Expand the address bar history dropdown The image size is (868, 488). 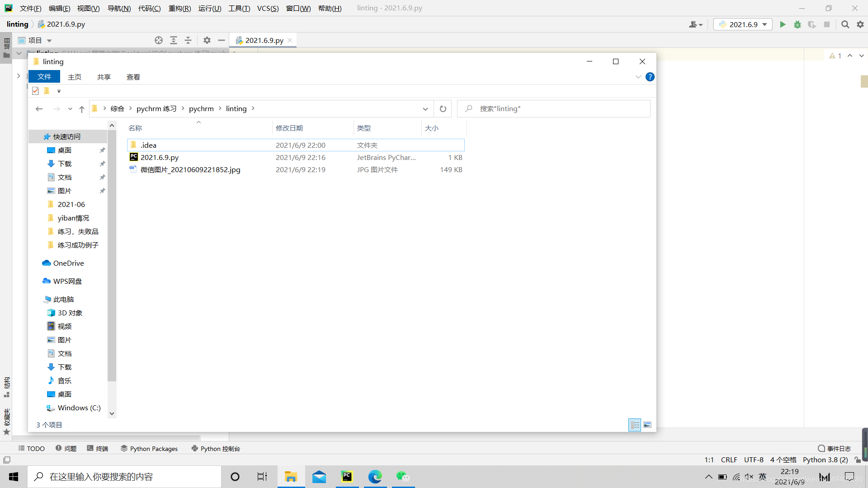pyautogui.click(x=425, y=109)
